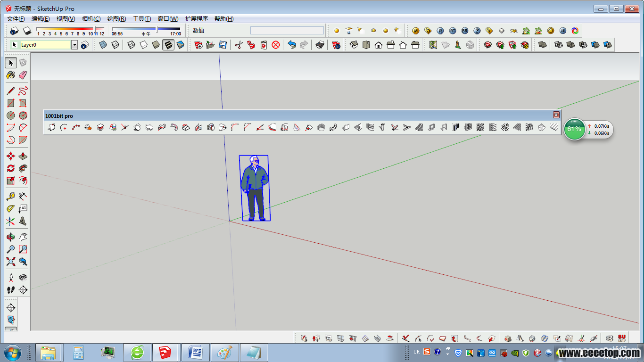
Task: Activate the Push/Pull tool
Action: (23, 156)
